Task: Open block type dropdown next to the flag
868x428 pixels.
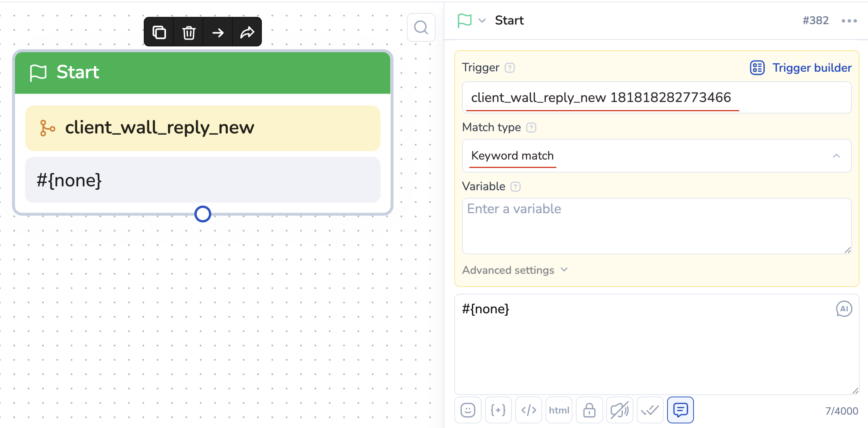Action: pyautogui.click(x=482, y=20)
